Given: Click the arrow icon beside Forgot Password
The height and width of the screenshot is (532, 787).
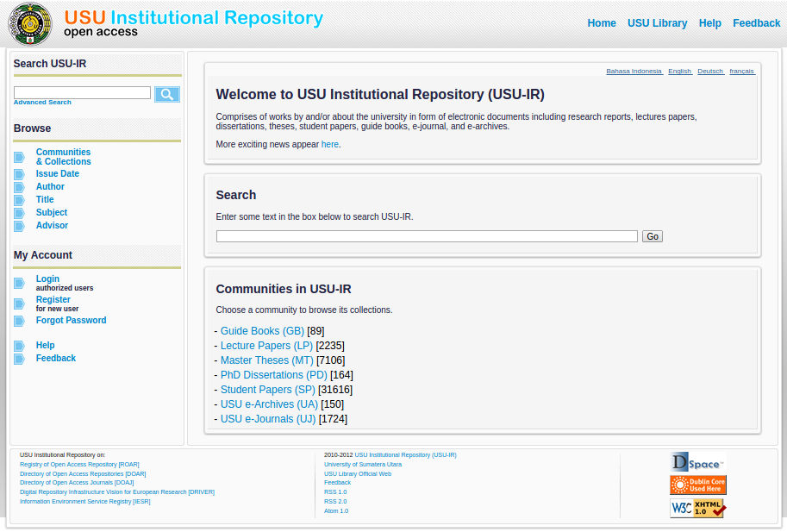Looking at the screenshot, I should [x=19, y=321].
